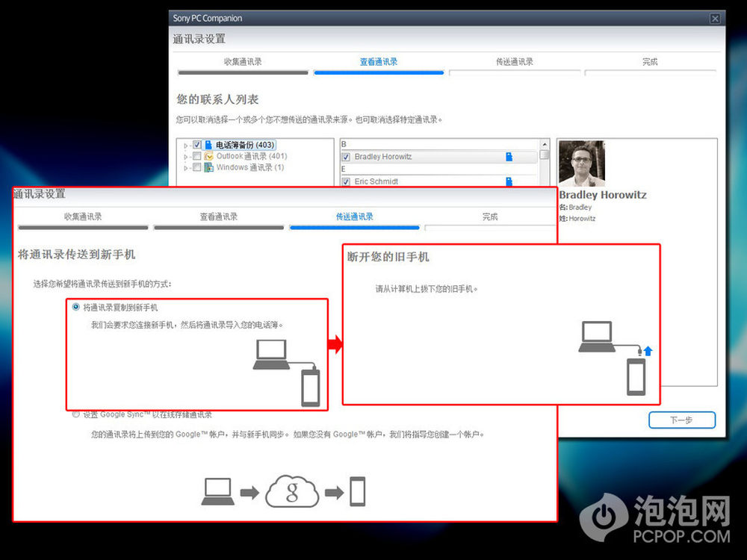
Task: Click the letter B group header in contact list
Action: coord(344,144)
